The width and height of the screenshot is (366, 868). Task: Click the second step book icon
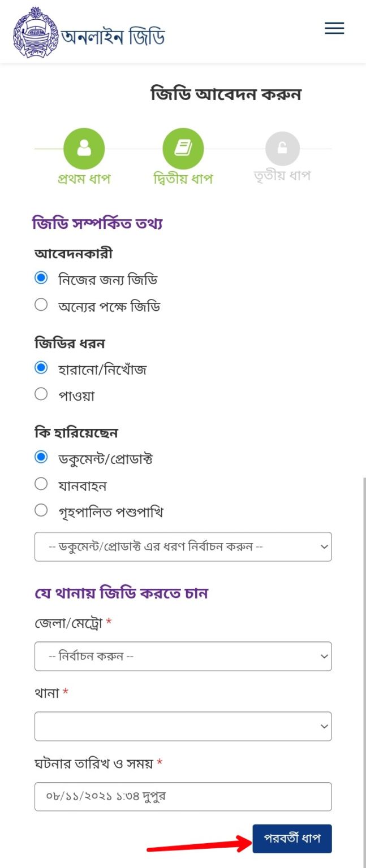(x=183, y=149)
